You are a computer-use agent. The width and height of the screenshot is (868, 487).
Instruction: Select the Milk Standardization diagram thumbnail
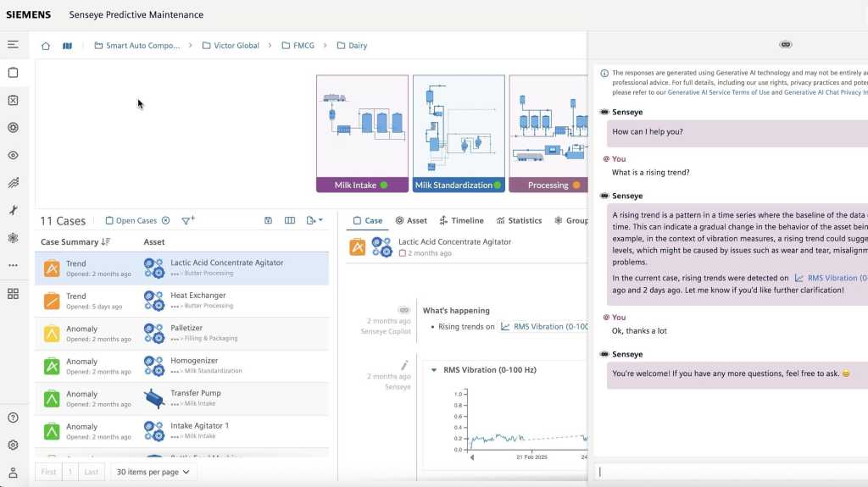pos(459,133)
